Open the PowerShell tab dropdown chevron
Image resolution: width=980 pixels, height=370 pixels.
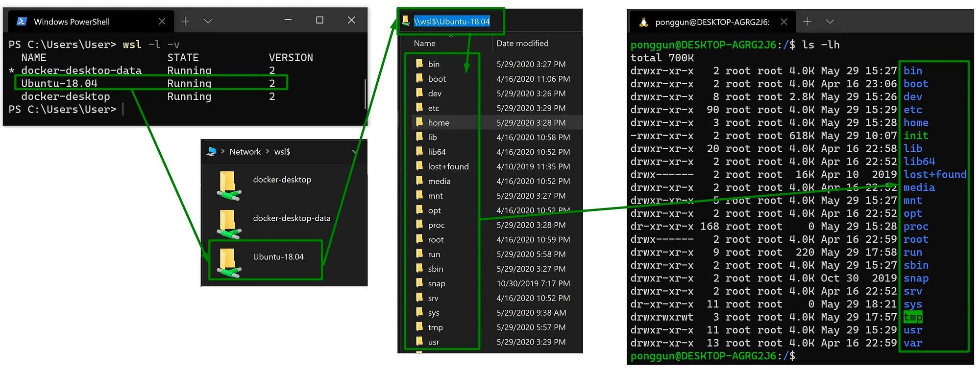[x=208, y=21]
